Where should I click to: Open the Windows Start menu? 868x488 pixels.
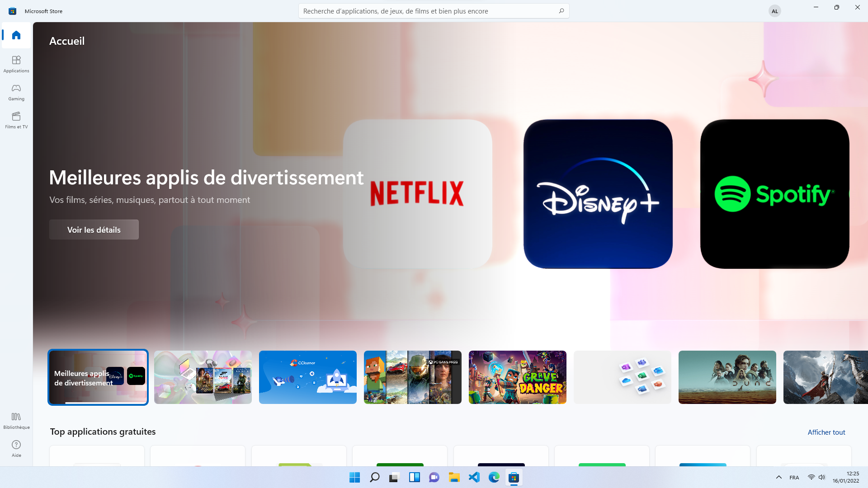tap(354, 477)
